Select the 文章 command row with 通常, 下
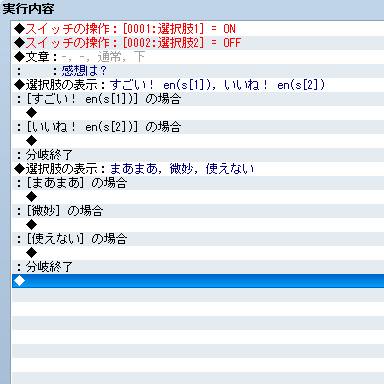This screenshot has width=384, height=384. pyautogui.click(x=198, y=57)
